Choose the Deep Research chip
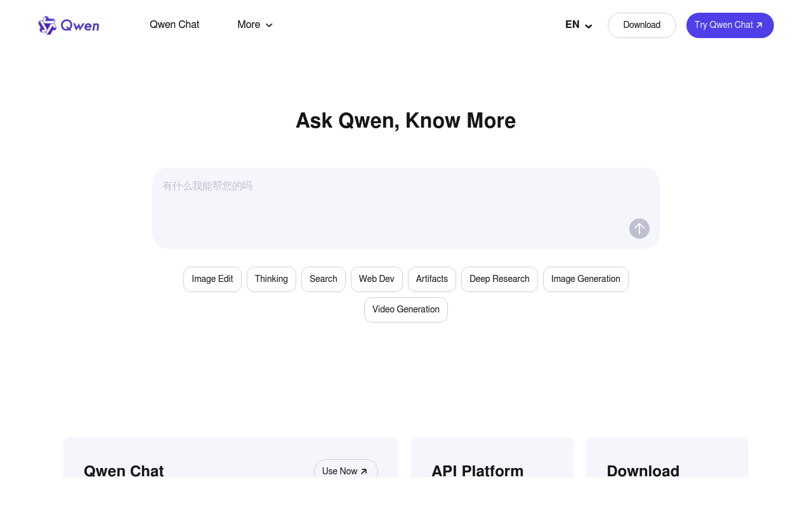 click(499, 279)
